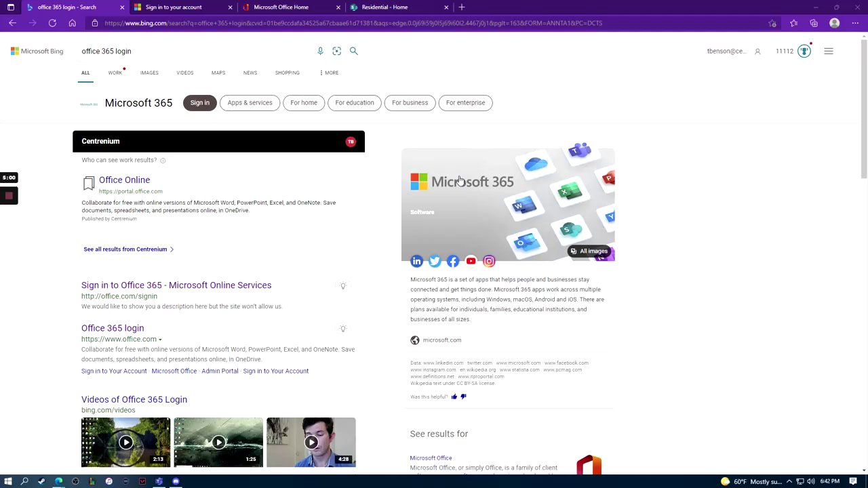Select the For business pill
Image resolution: width=868 pixels, height=488 pixels.
pyautogui.click(x=410, y=103)
